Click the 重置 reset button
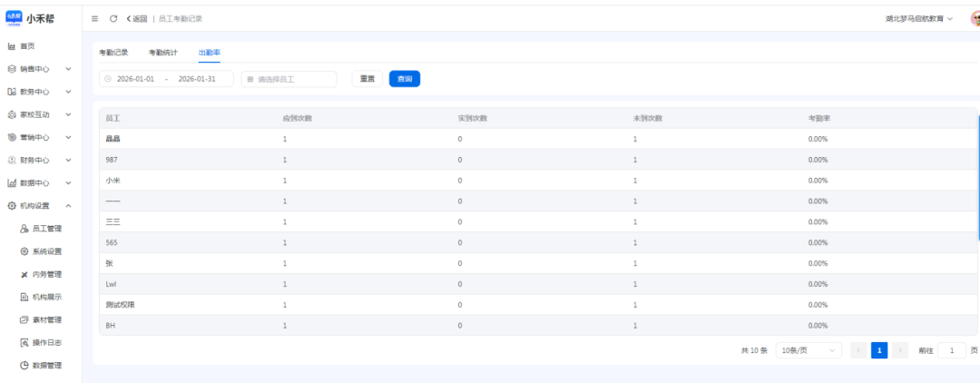This screenshot has height=383, width=980. [367, 79]
